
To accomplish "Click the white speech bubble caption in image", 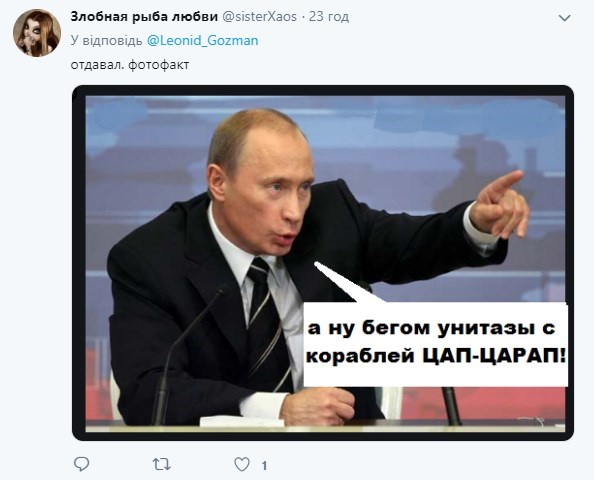I will [436, 344].
